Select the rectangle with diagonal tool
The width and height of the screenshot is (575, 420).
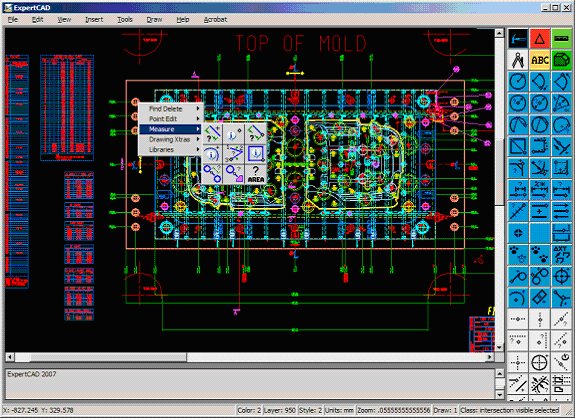tap(518, 147)
